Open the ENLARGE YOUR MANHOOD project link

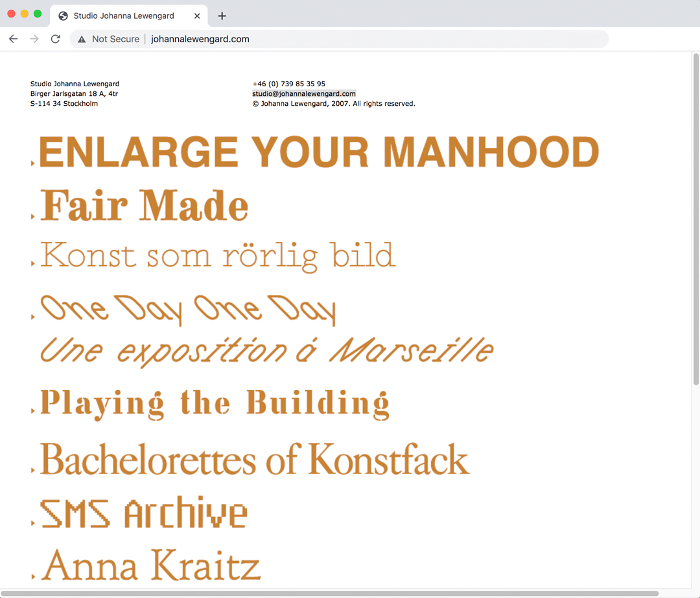pos(319,152)
